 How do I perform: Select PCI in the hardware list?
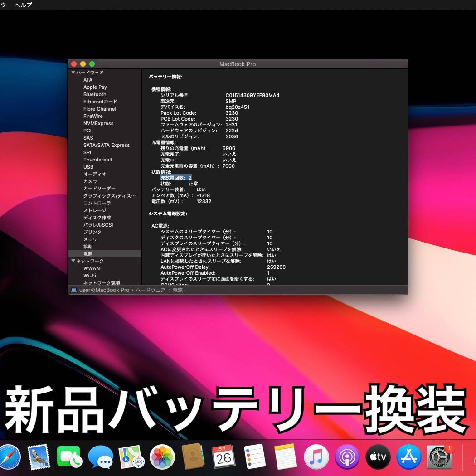tap(87, 131)
